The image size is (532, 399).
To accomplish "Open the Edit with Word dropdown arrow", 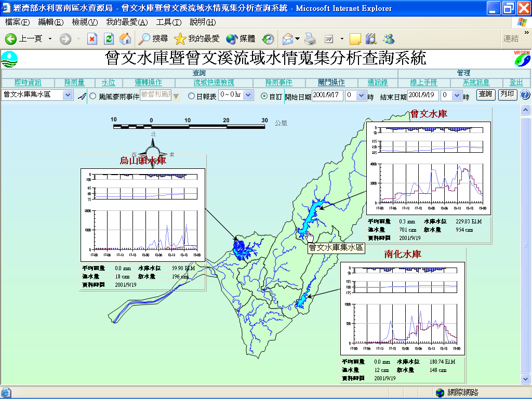I will 342,39.
